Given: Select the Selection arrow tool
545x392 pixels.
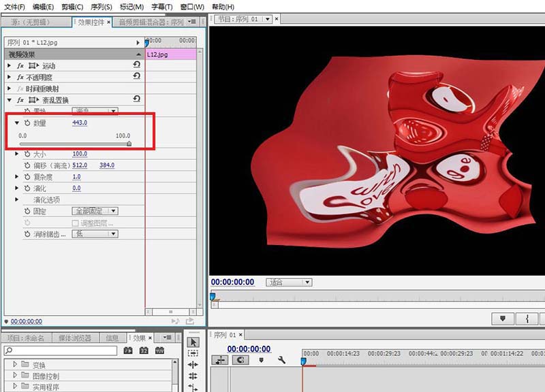Looking at the screenshot, I should click(x=193, y=342).
